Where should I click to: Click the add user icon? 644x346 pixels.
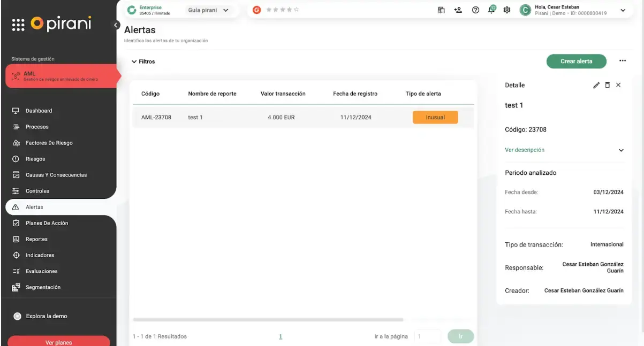[x=458, y=10]
